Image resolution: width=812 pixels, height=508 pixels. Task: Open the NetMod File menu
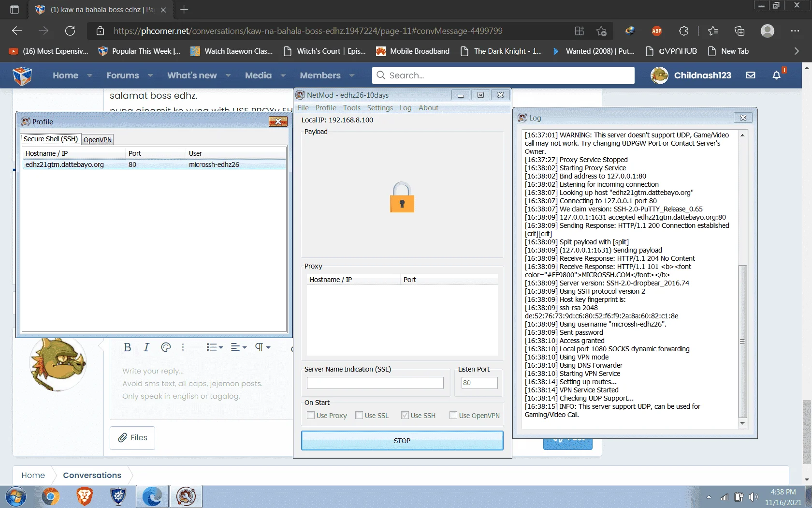303,108
